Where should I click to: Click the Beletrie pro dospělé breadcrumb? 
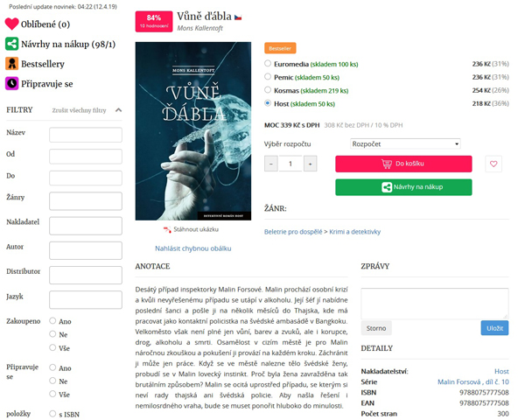pyautogui.click(x=293, y=232)
